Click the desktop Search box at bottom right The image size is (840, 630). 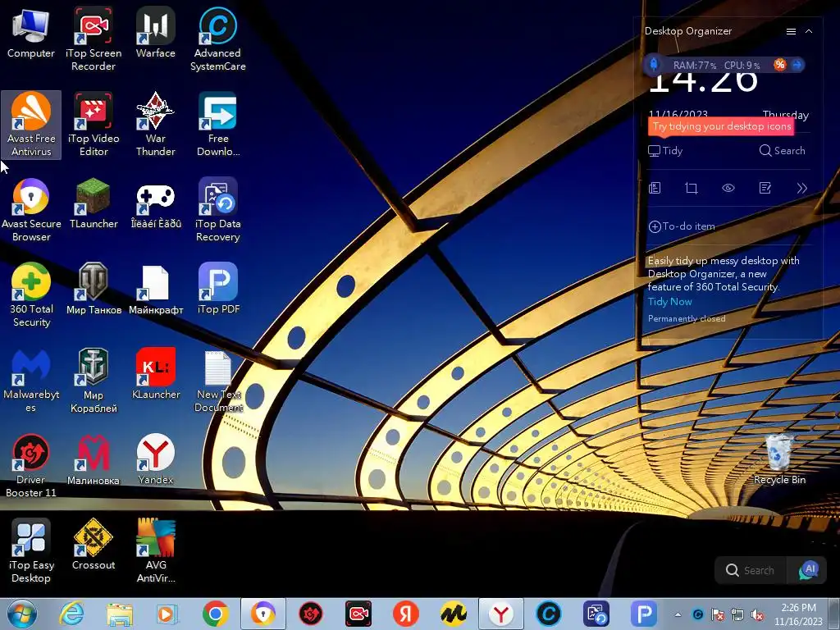coord(751,571)
